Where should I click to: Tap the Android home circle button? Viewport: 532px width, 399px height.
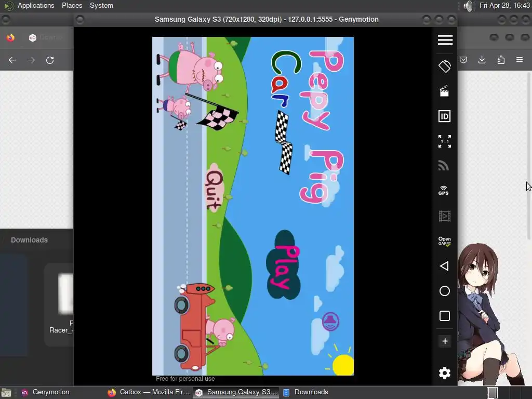tap(445, 291)
